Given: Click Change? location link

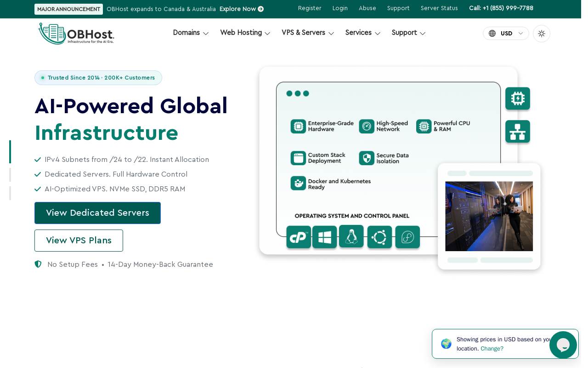Looking at the screenshot, I should point(492,349).
